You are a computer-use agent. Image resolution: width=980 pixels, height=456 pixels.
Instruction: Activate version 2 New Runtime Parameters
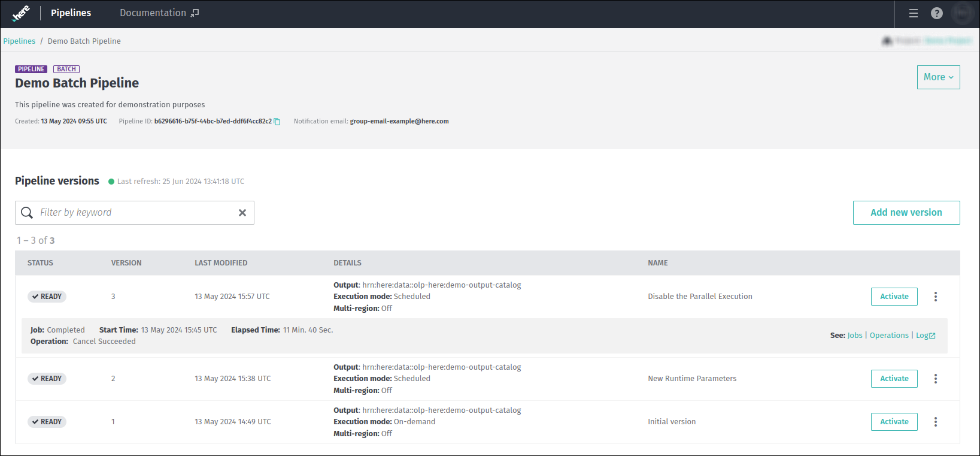(x=894, y=379)
